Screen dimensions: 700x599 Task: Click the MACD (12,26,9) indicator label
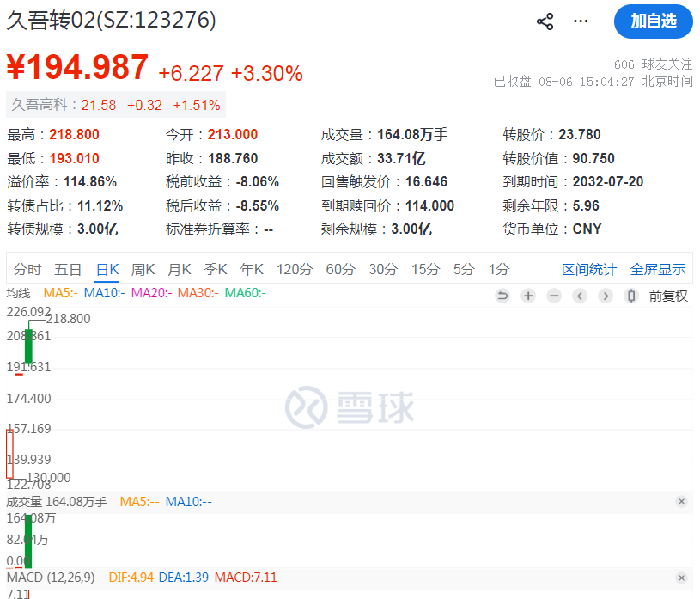click(51, 578)
